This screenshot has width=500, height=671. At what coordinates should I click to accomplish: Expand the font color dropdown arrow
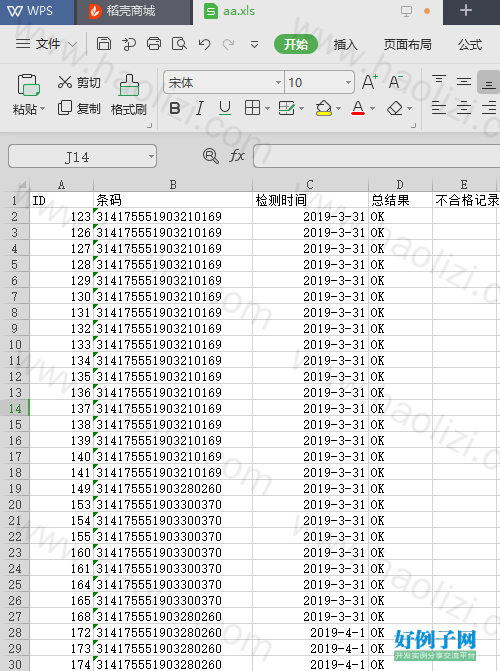tap(372, 109)
